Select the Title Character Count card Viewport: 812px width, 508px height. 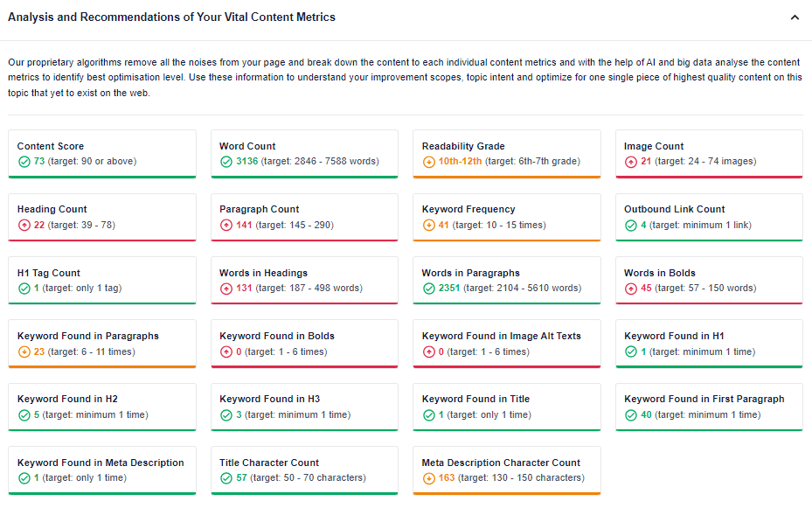(304, 470)
